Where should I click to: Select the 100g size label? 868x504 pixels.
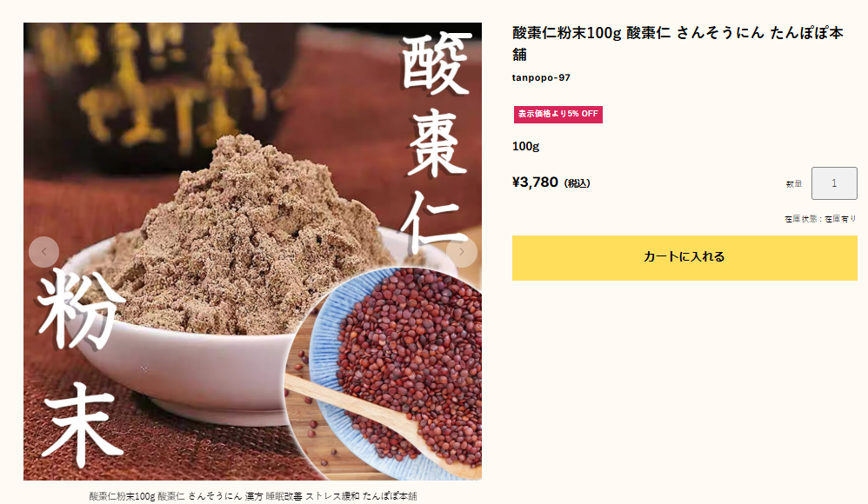click(525, 146)
